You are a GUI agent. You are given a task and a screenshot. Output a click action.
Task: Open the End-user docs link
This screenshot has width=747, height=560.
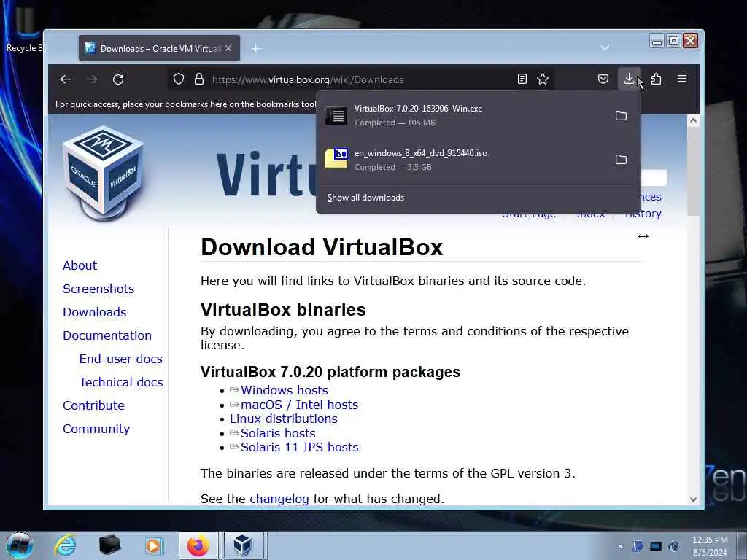click(121, 359)
